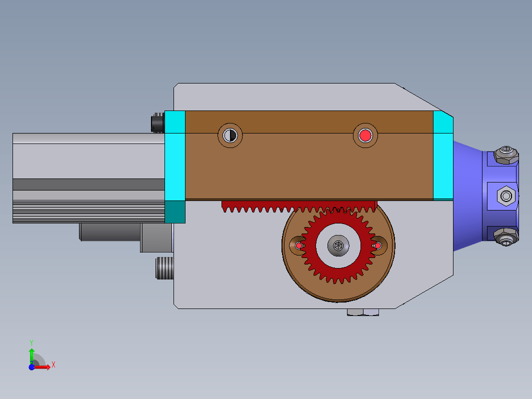Pick the center screw of the red gear

(x=338, y=245)
